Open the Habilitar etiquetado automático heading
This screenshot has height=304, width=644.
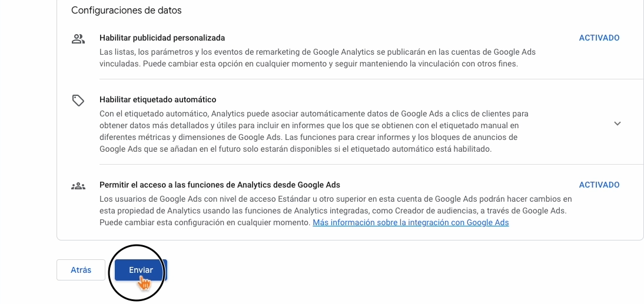pyautogui.click(x=158, y=100)
